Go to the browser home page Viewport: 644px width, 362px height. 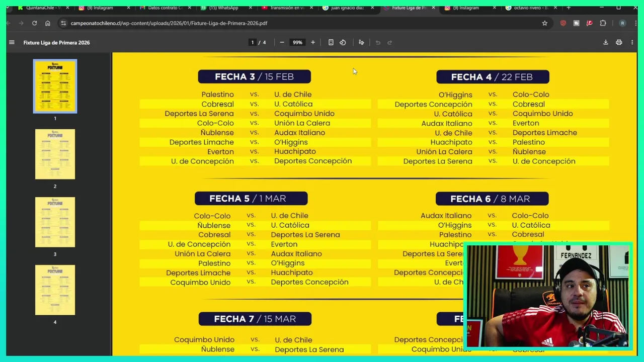[47, 23]
